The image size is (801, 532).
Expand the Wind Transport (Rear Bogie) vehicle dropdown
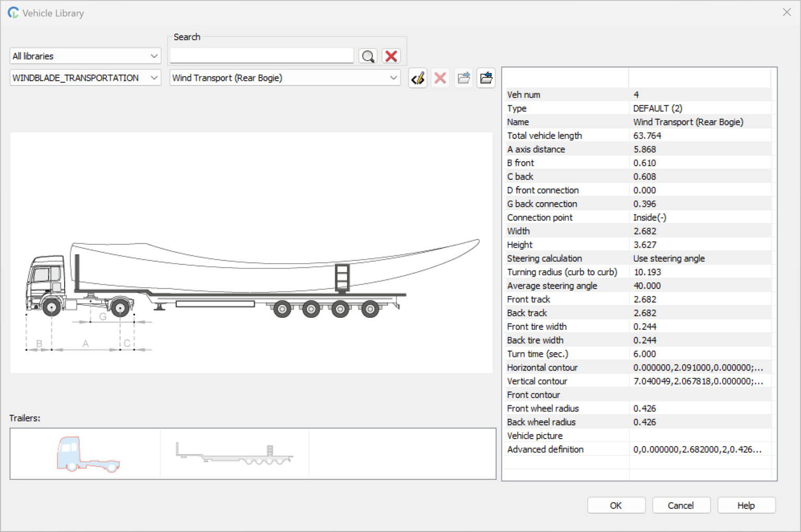pos(285,78)
